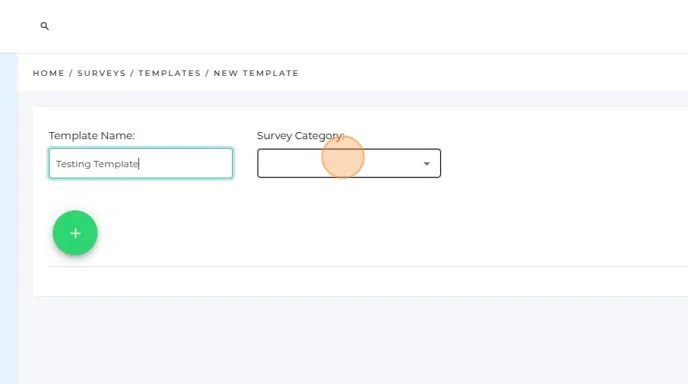Click blank top header bar beside search
This screenshot has height=384, width=688.
(x=351, y=26)
